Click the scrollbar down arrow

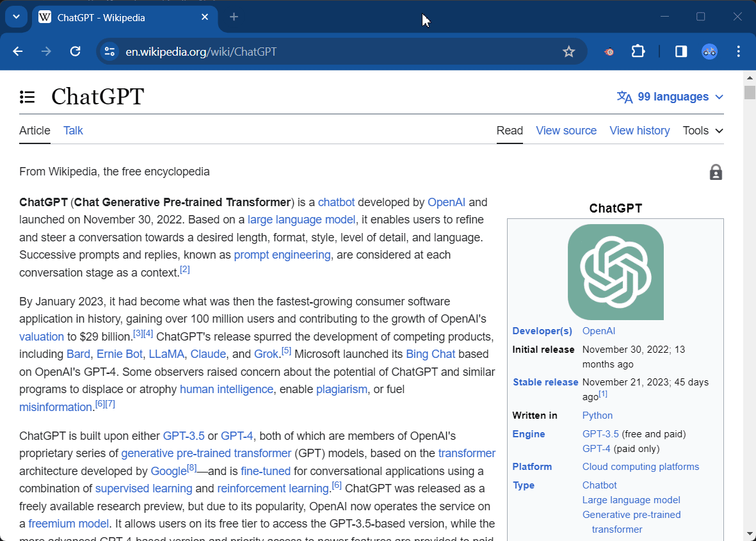750,534
